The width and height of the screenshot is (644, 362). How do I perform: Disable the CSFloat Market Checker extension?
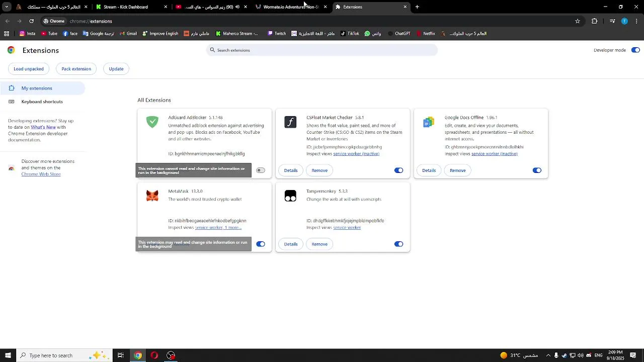(x=398, y=170)
